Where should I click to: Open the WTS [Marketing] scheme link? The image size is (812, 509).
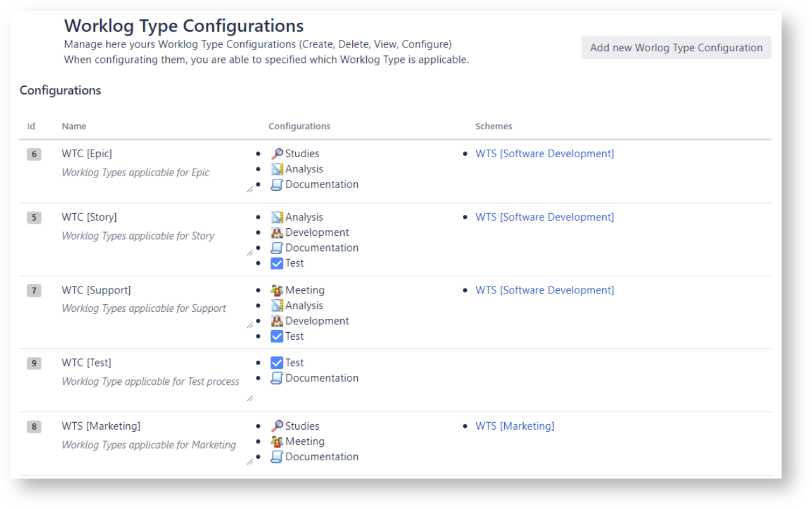click(x=514, y=426)
